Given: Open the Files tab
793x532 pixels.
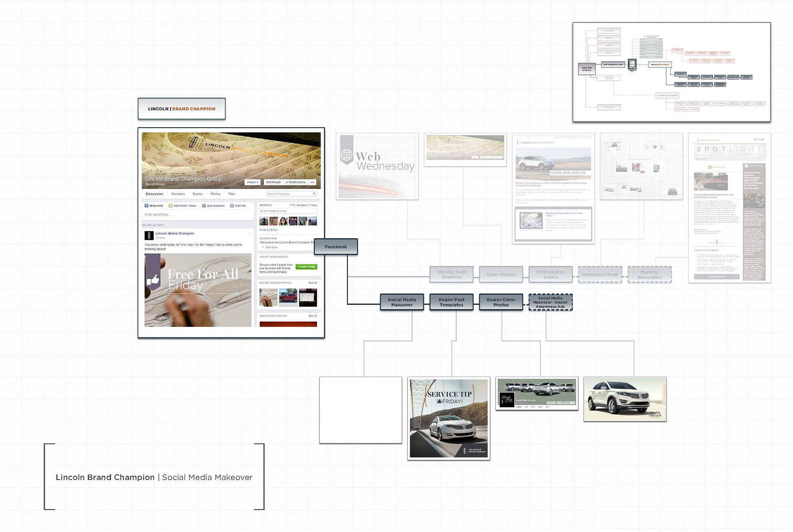Looking at the screenshot, I should [x=232, y=194].
